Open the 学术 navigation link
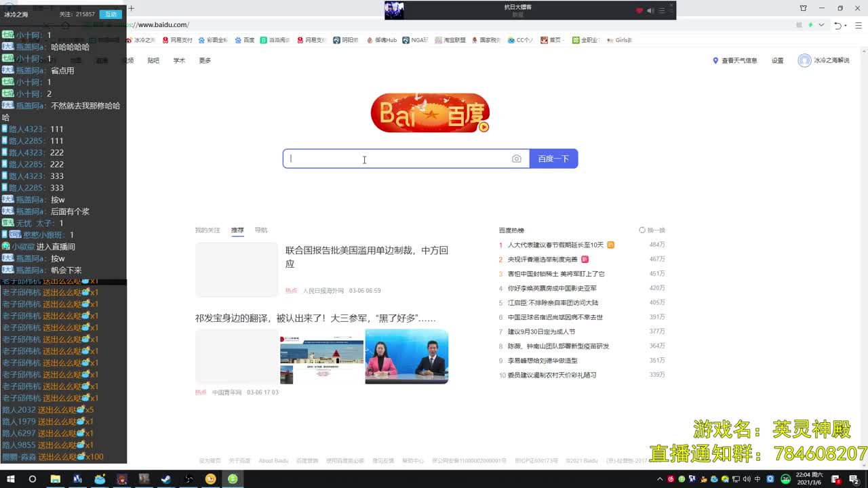Screen dimensions: 868x488 tap(179, 60)
